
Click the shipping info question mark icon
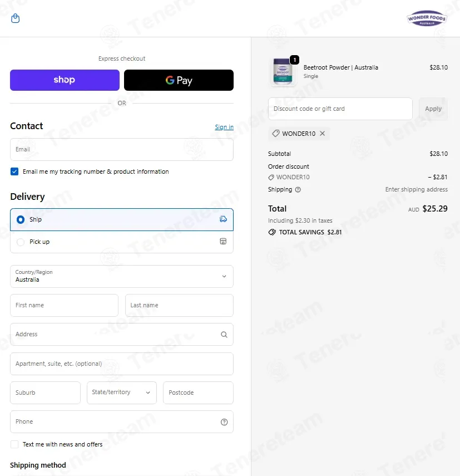coord(298,190)
